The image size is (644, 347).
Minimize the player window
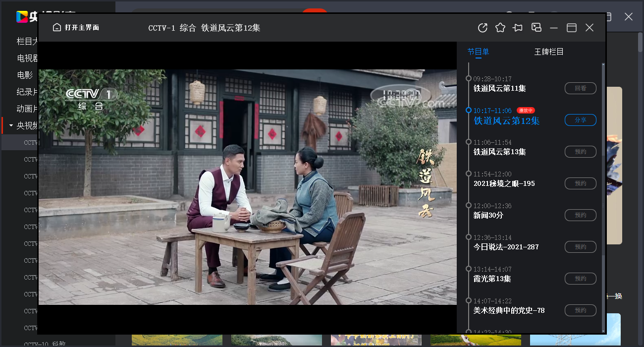click(554, 28)
